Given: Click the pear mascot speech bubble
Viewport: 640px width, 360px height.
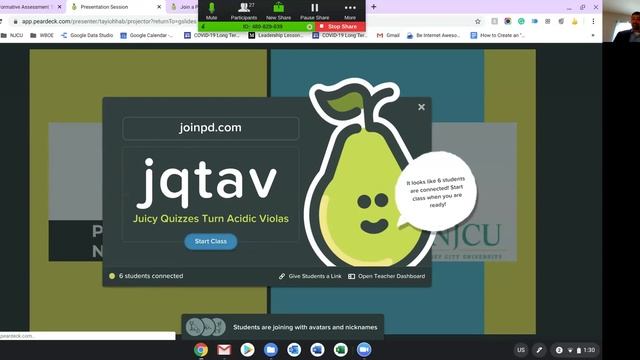Looking at the screenshot, I should pos(436,192).
